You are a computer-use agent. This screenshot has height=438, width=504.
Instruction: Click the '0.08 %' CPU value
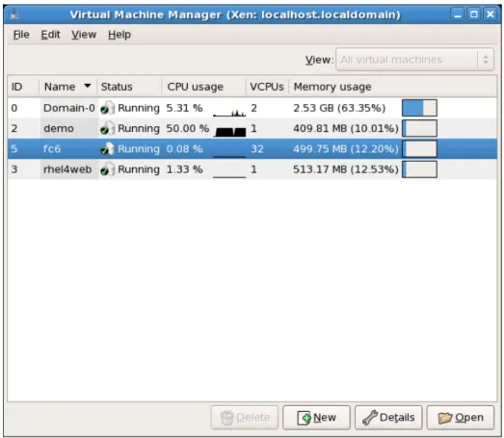[184, 149]
